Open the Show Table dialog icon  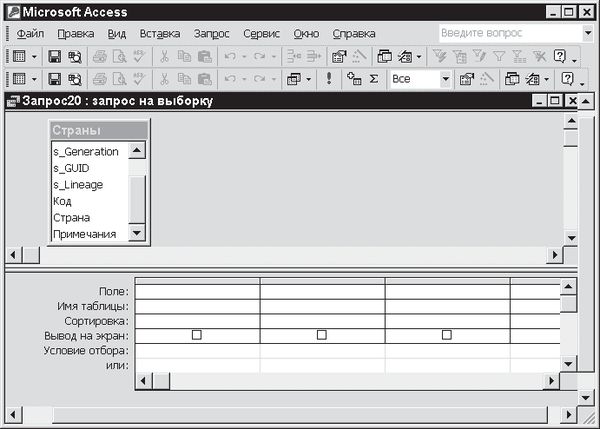tap(353, 78)
